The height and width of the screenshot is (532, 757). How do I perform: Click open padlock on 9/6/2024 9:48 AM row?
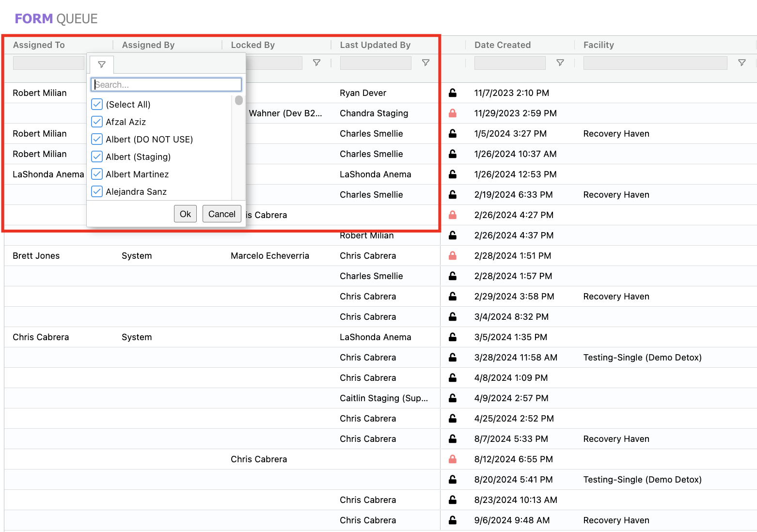[x=452, y=520]
